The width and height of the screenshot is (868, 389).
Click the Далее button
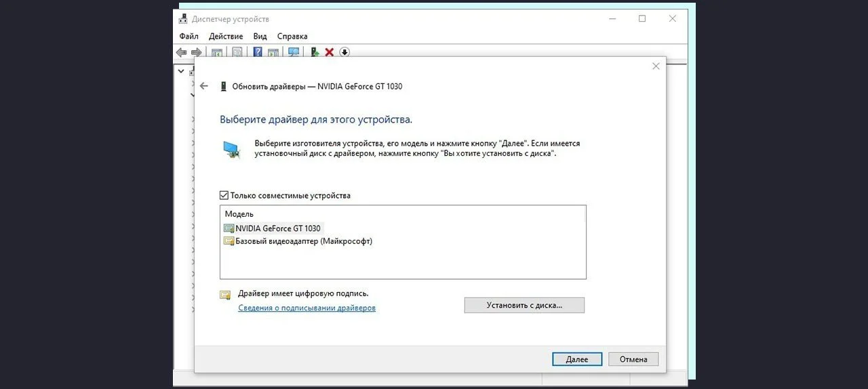pyautogui.click(x=577, y=359)
